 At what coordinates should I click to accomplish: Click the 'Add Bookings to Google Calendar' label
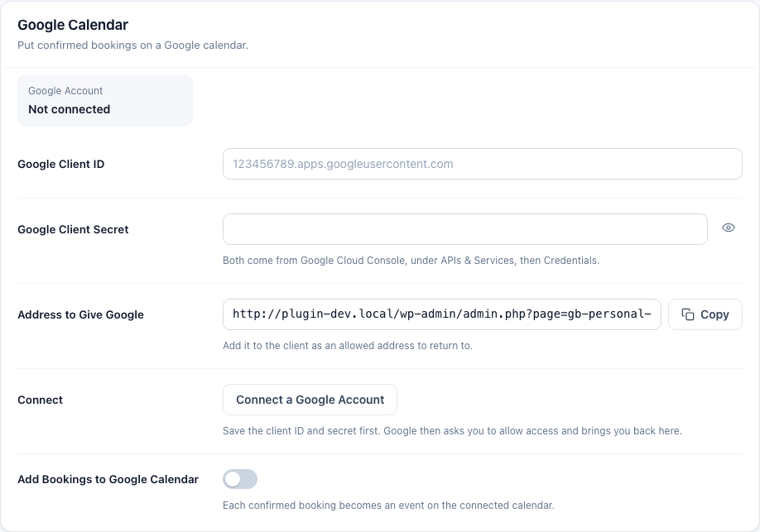coord(108,479)
